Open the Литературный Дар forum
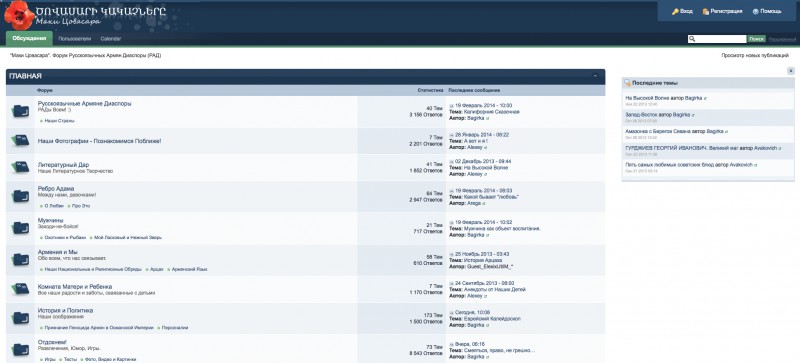800x363 pixels. pyautogui.click(x=63, y=165)
